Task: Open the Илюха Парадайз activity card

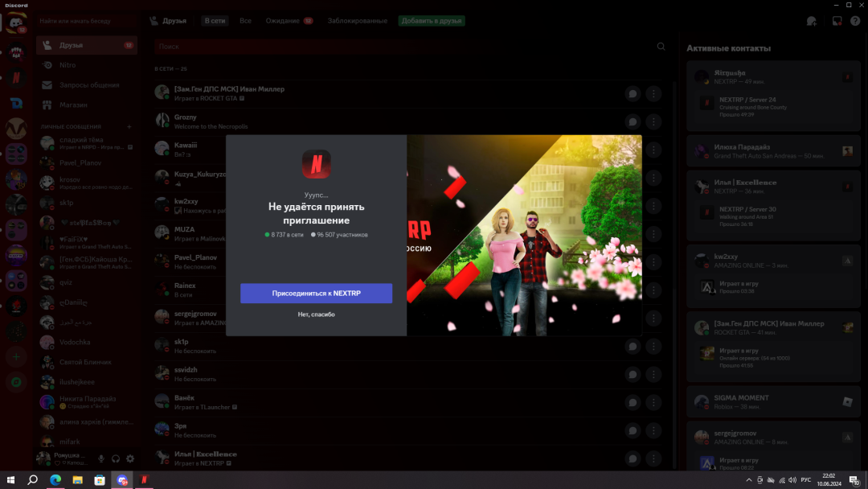Action: click(773, 151)
